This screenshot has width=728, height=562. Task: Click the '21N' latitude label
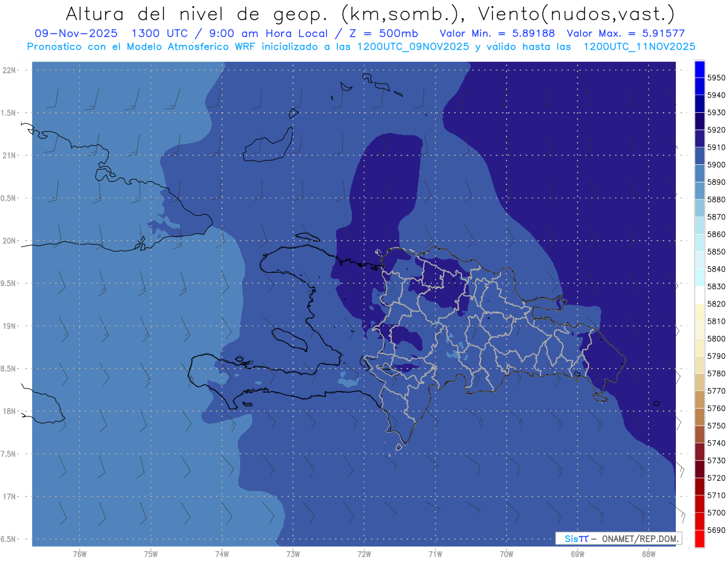pyautogui.click(x=8, y=156)
